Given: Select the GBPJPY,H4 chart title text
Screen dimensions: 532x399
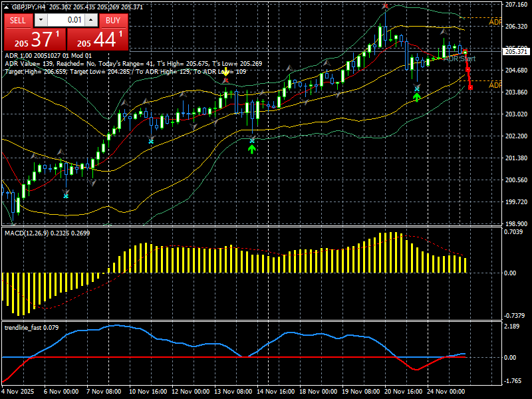Looking at the screenshot, I should [x=29, y=7].
